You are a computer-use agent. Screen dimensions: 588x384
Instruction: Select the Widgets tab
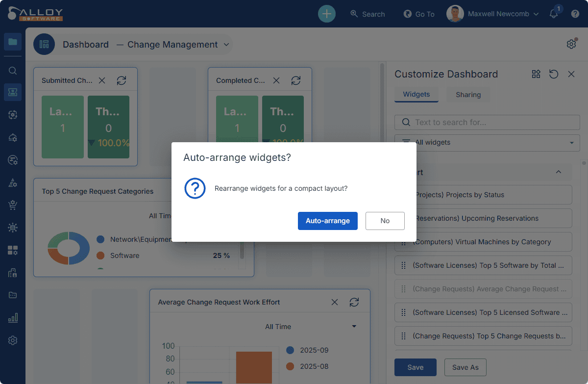coord(416,95)
